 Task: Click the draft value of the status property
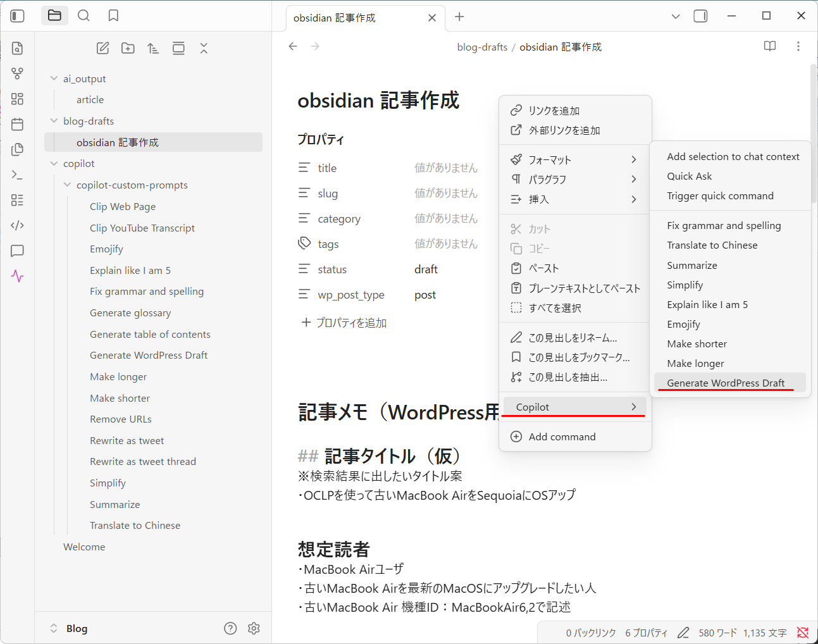[x=426, y=269]
